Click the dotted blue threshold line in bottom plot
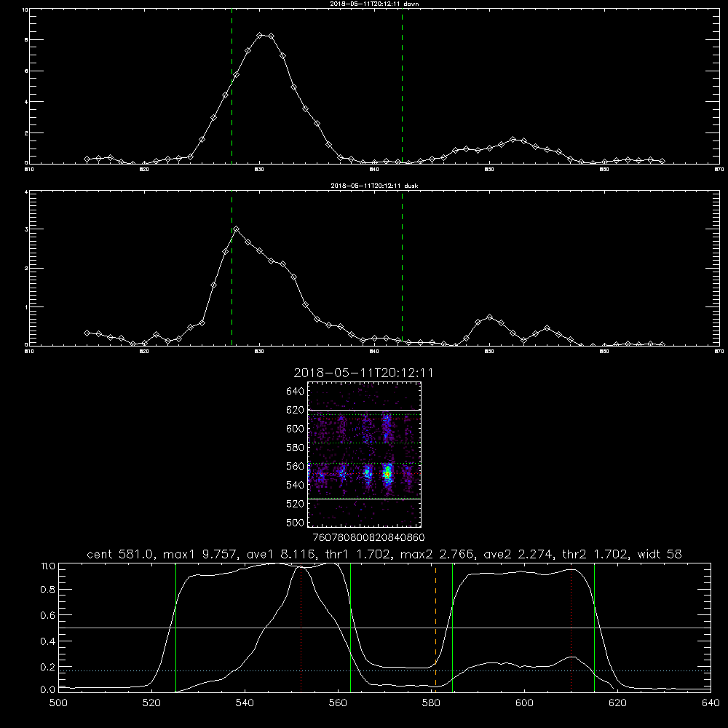Image resolution: width=728 pixels, height=728 pixels. pos(384,671)
